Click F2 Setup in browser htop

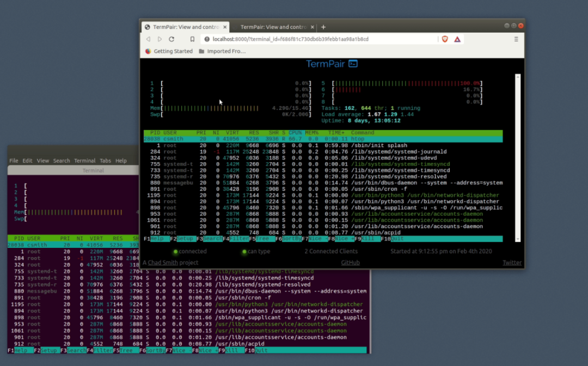[x=182, y=239]
